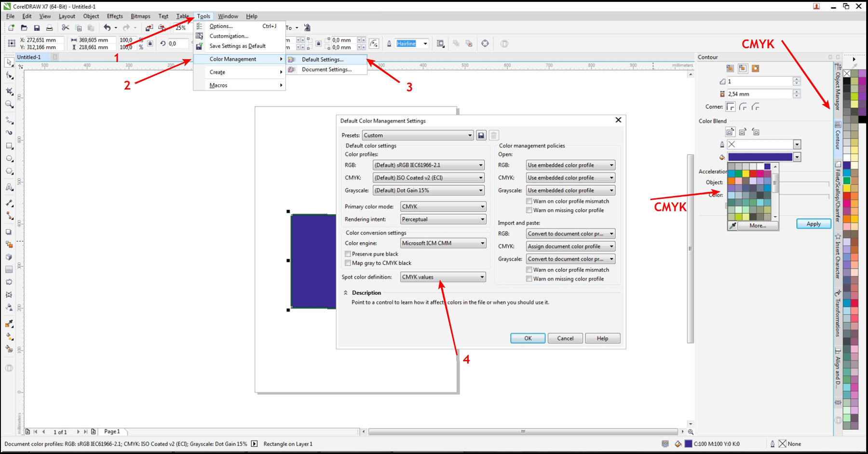The height and width of the screenshot is (454, 868).
Task: Save the color management preset
Action: [x=481, y=136]
